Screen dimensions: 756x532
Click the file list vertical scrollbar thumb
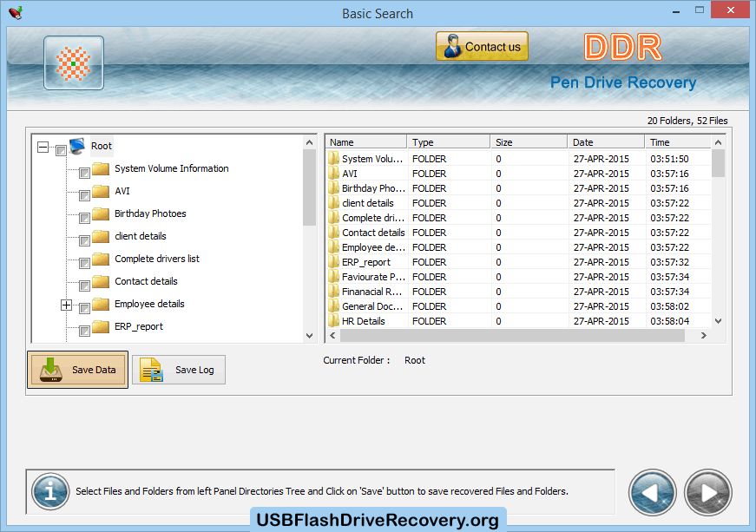(x=718, y=163)
